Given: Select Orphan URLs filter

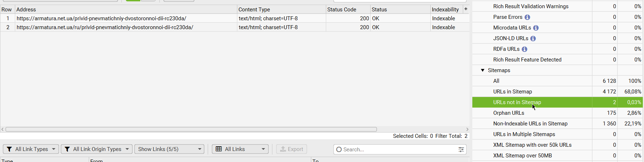Looking at the screenshot, I should (557, 113).
